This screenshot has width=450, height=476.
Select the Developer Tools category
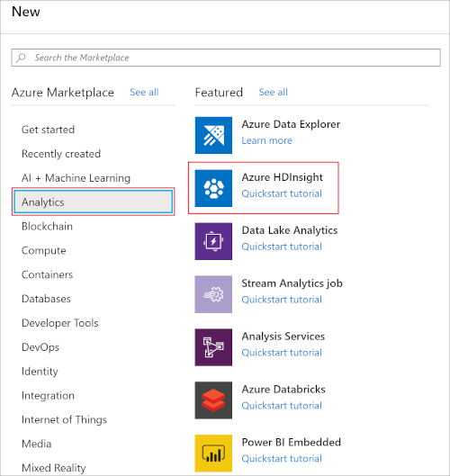59,323
